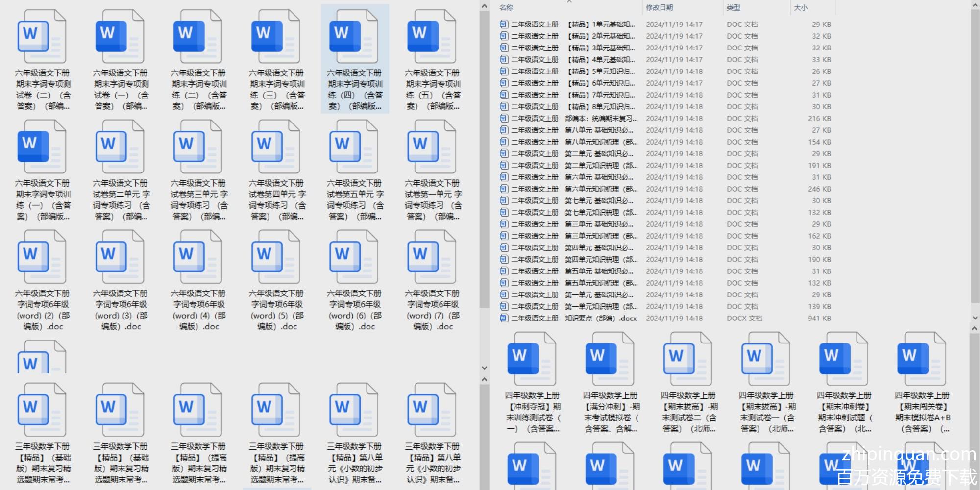The width and height of the screenshot is (980, 490).
Task: Choose Word icon 字词专项6年级(word) (4)
Action: tap(197, 257)
